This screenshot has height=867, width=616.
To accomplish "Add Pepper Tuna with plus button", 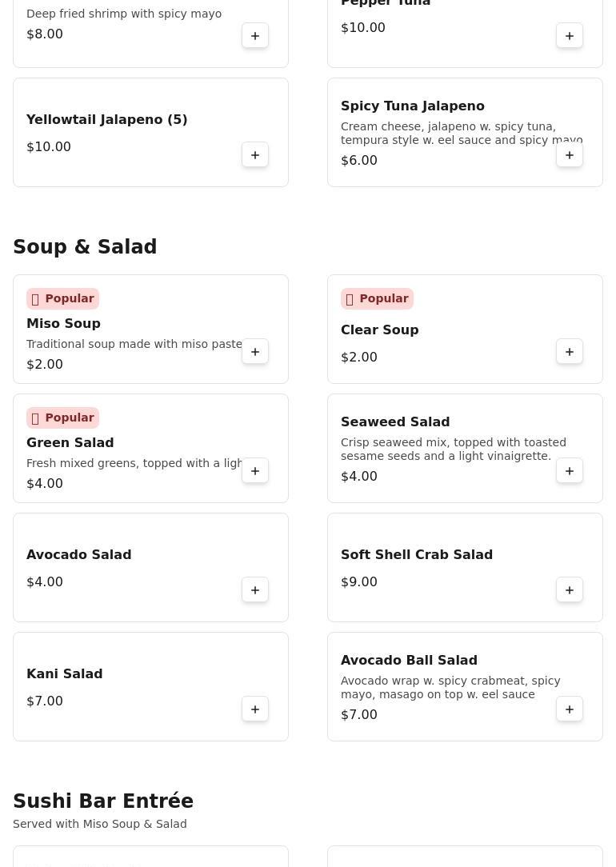I will tap(570, 36).
